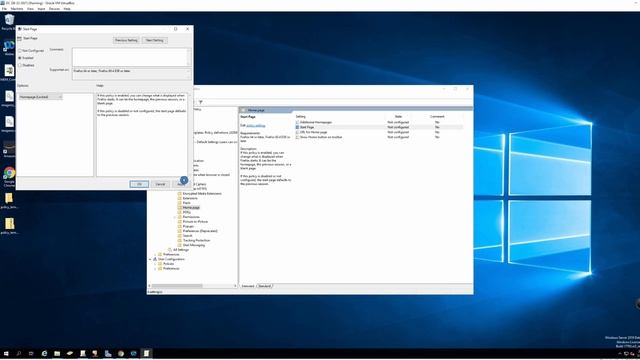Switch to the Extended tab
Viewport: 640px width, 360px height.
(x=248, y=286)
